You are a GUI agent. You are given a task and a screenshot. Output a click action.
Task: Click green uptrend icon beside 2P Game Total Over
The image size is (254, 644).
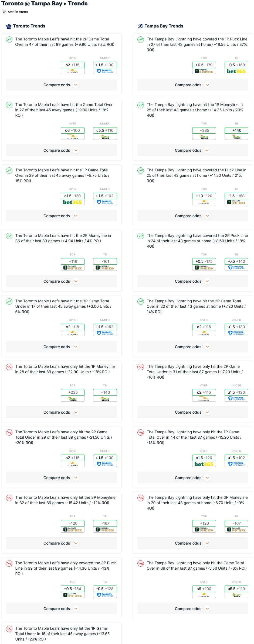[9, 40]
